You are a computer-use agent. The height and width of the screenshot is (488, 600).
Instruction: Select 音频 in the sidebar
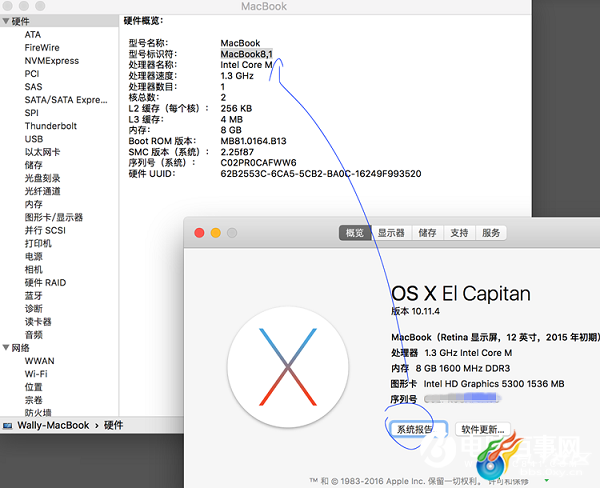click(34, 335)
